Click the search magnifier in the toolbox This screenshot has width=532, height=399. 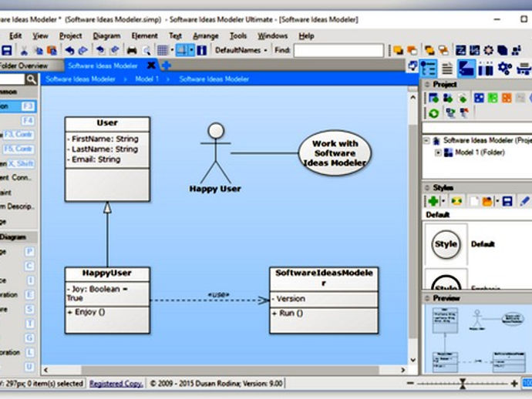[x=31, y=79]
